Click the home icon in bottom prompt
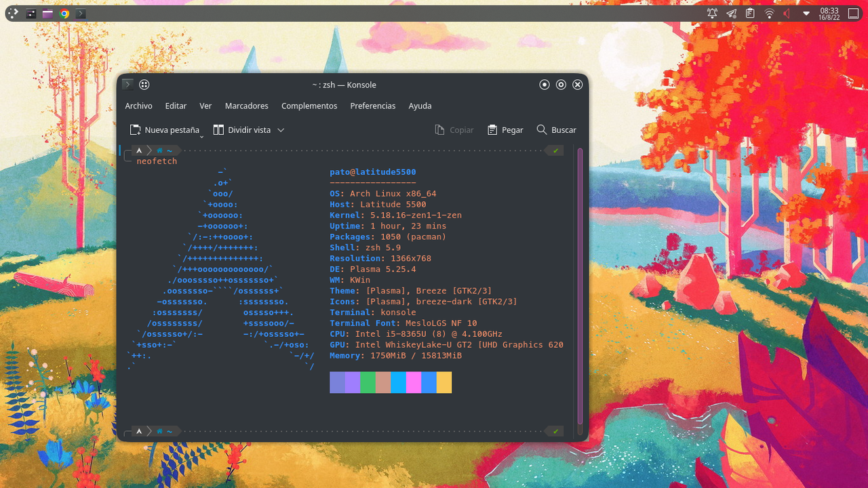This screenshot has height=488, width=868. pos(160,431)
